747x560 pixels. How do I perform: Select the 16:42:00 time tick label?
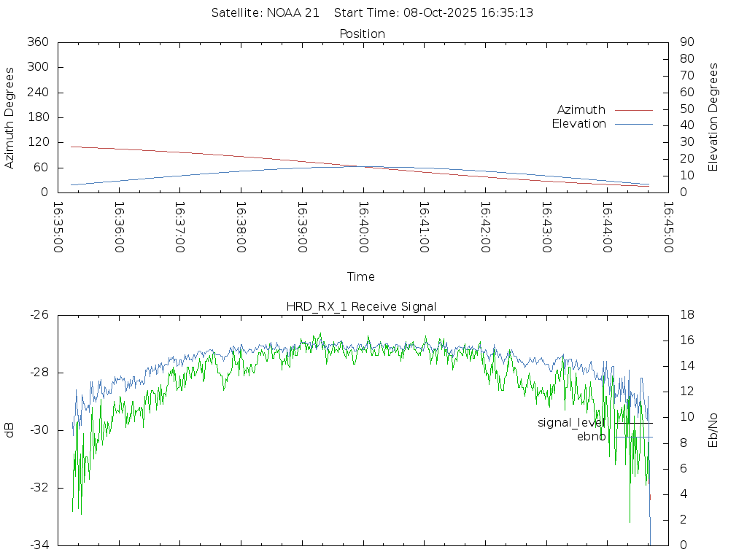pos(485,227)
